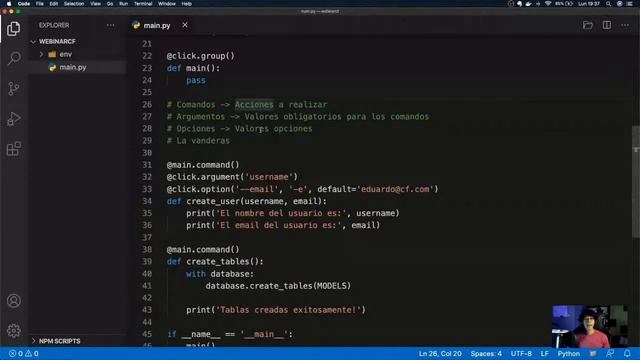Select main.py in the Explorer tree
Image resolution: width=640 pixels, height=360 pixels.
pyautogui.click(x=77, y=67)
